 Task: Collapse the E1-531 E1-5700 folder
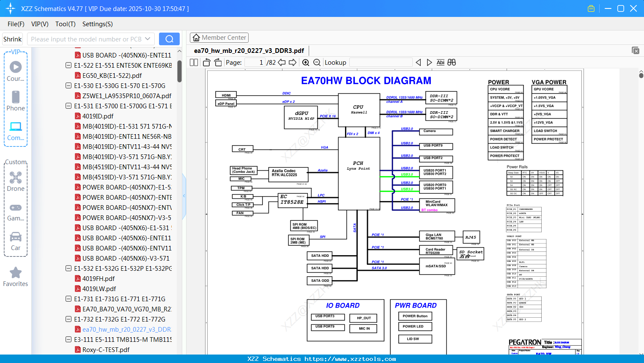69,106
